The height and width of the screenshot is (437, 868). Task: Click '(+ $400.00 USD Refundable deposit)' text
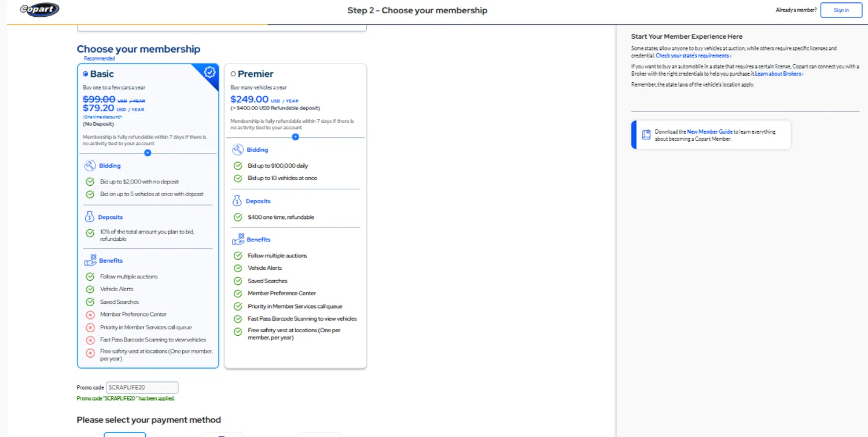(x=275, y=108)
